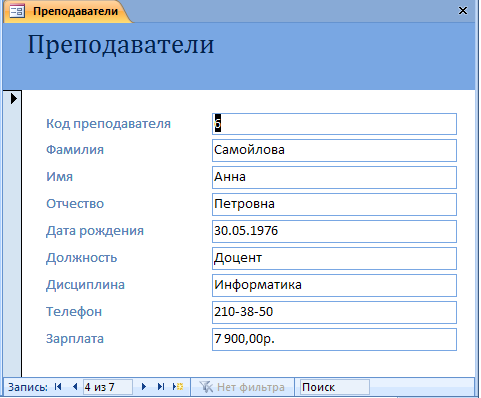Click the Телефон label
Viewport: 481px width, 398px height.
tap(74, 312)
